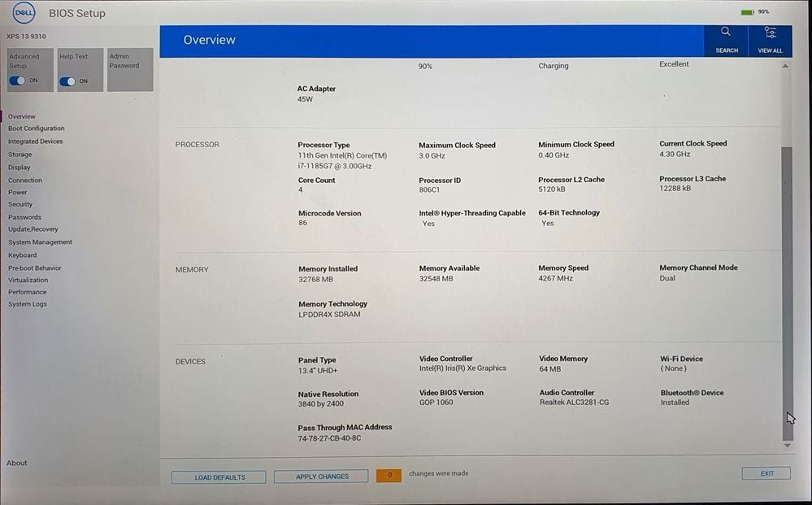Go to Keyboard settings
This screenshot has width=812, height=505.
(x=22, y=255)
